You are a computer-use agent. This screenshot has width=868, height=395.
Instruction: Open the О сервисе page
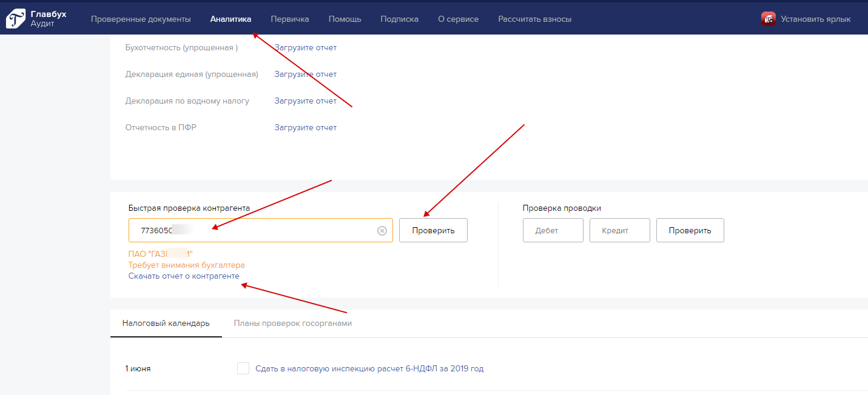click(458, 19)
